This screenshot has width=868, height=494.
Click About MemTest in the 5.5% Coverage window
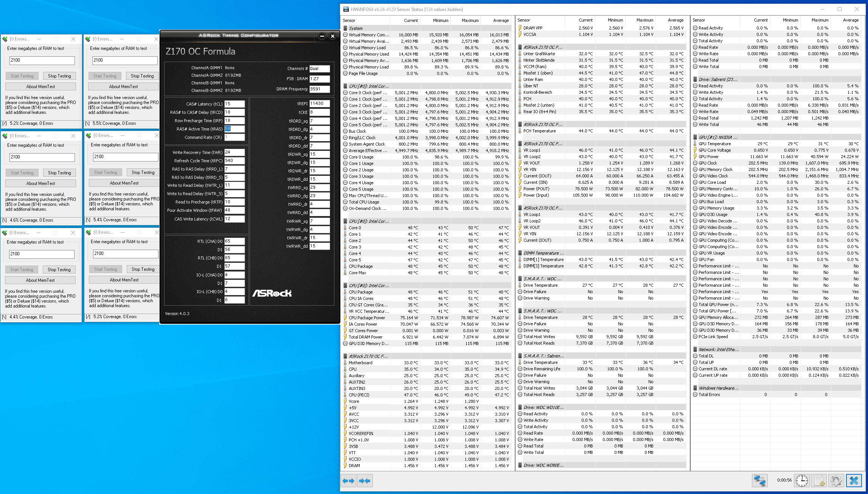[x=123, y=87]
